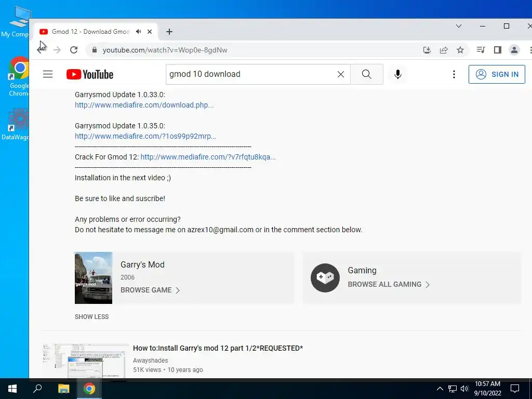Go to YouTube home via logo

point(90,74)
